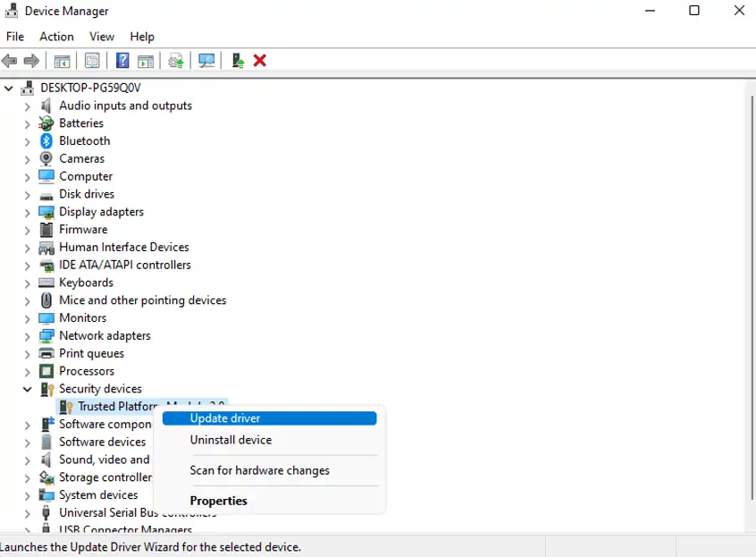Collapse the DESKTOP-PG59Q0V root node
The image size is (756, 557).
click(9, 89)
